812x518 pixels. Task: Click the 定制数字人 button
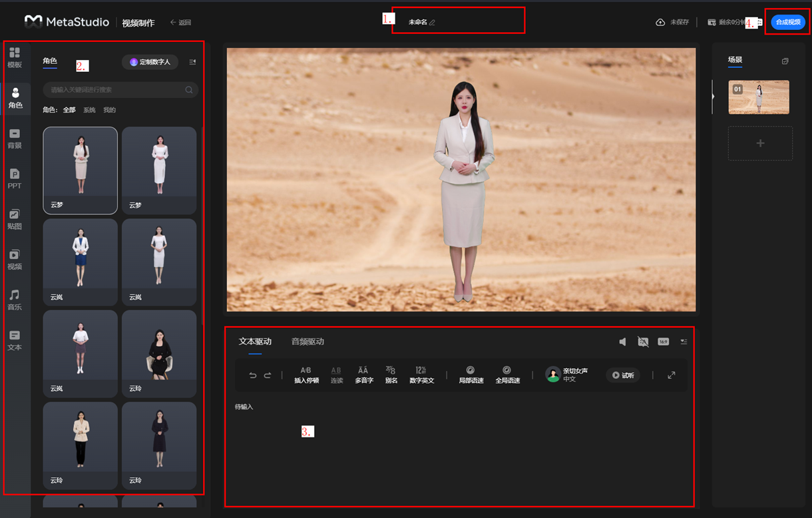150,62
